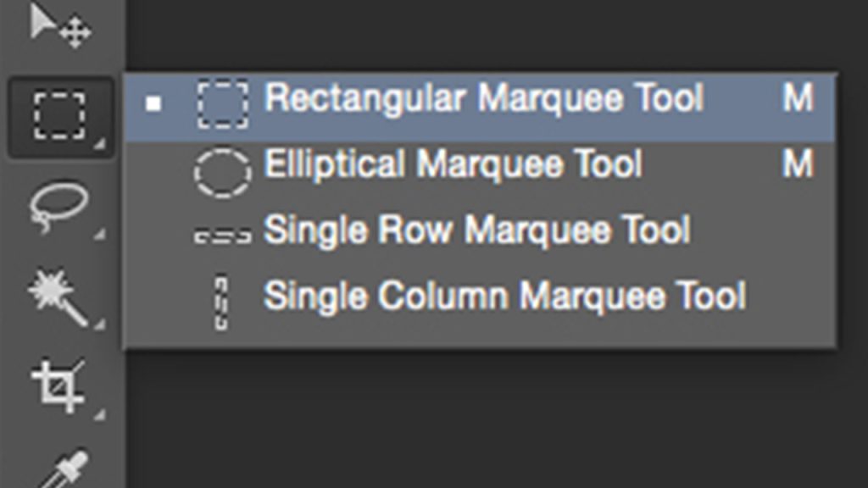The height and width of the screenshot is (488, 868).
Task: Click the active-tool square marker beside Rectangular Marquee
Action: pos(153,103)
